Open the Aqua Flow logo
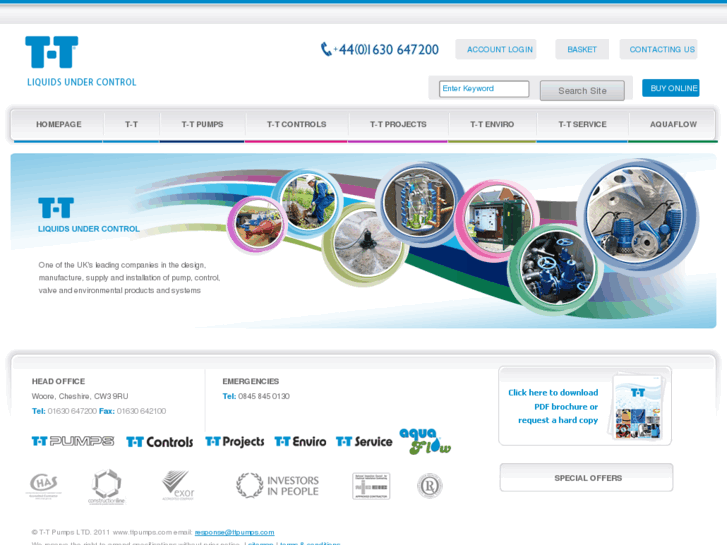The height and width of the screenshot is (545, 727). point(425,441)
